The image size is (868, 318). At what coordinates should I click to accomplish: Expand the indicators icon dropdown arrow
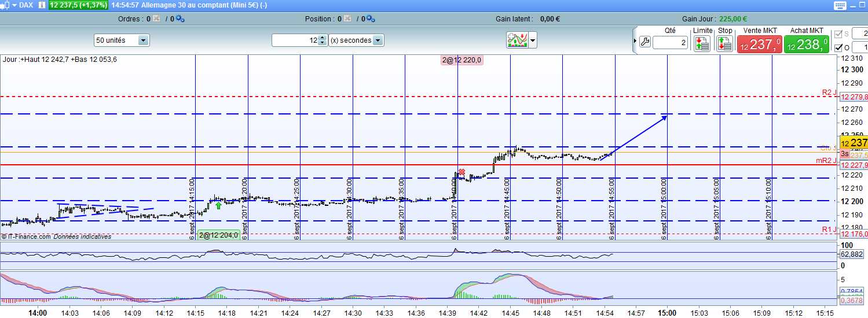[x=533, y=40]
